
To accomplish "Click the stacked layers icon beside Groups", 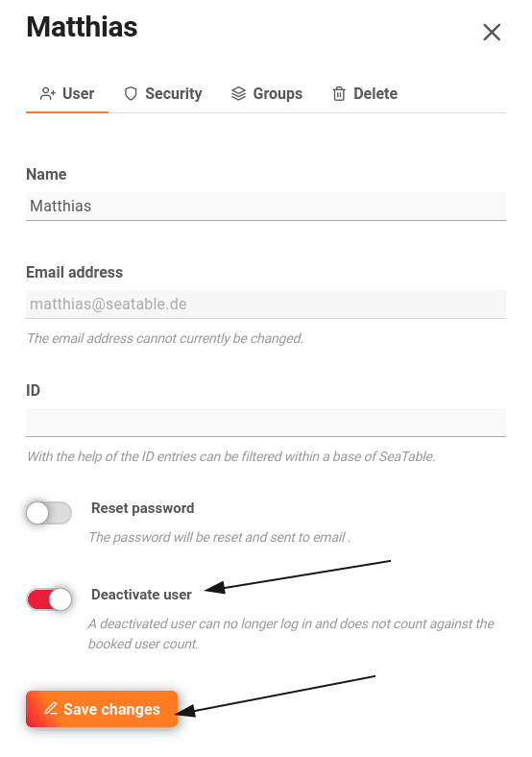I will (238, 93).
